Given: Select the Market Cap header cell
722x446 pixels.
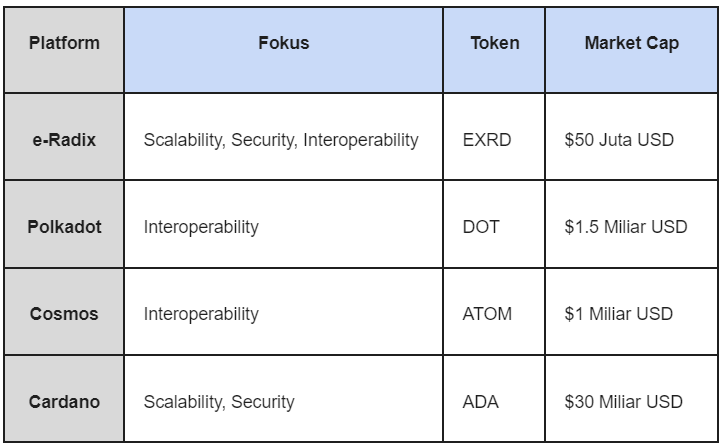Looking at the screenshot, I should coord(631,50).
